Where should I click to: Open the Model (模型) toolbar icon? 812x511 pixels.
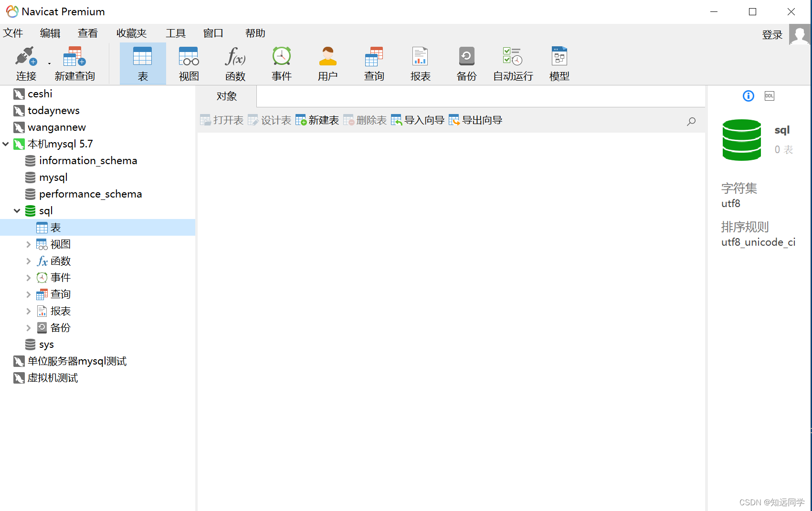pyautogui.click(x=559, y=64)
